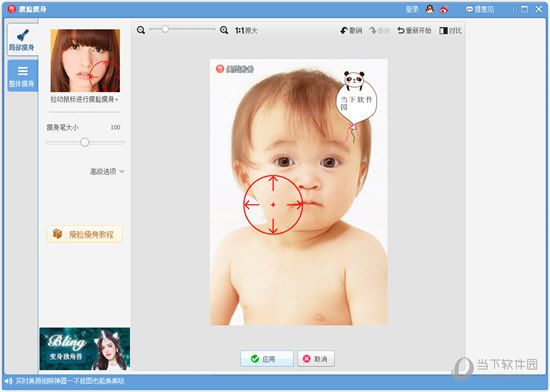Click the zoom out magnifier icon

click(x=141, y=30)
